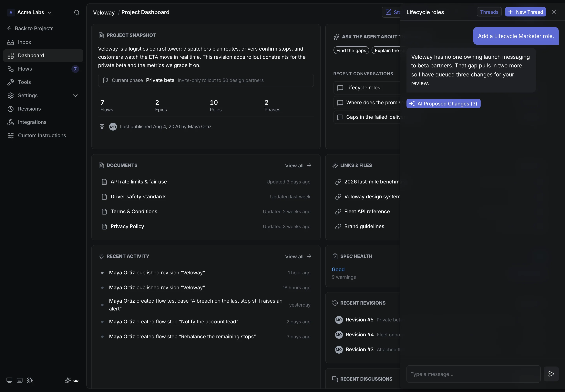The height and width of the screenshot is (392, 565).
Task: Open 'Gaps in the failed-deliv' conversation
Action: coord(367,117)
